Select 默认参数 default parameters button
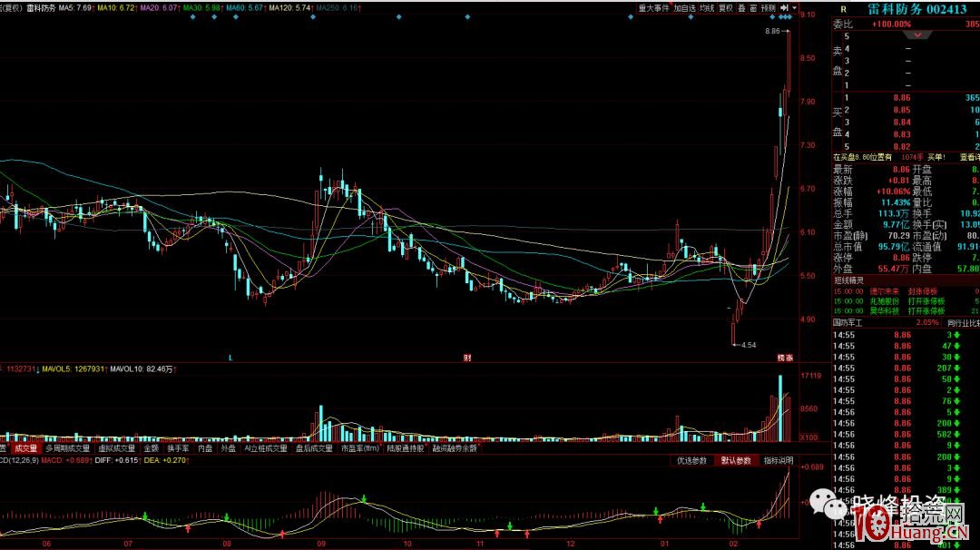The height and width of the screenshot is (550, 980). click(736, 461)
